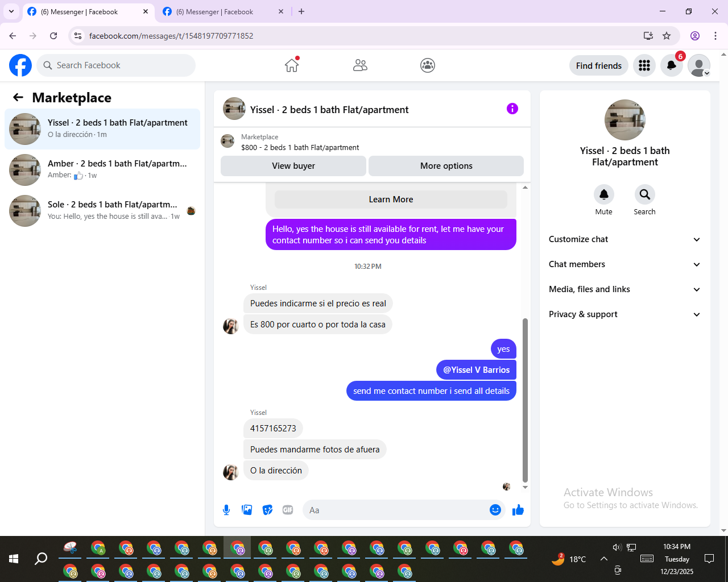The height and width of the screenshot is (582, 728).
Task: Choose a GIF in the composer
Action: [x=288, y=510]
